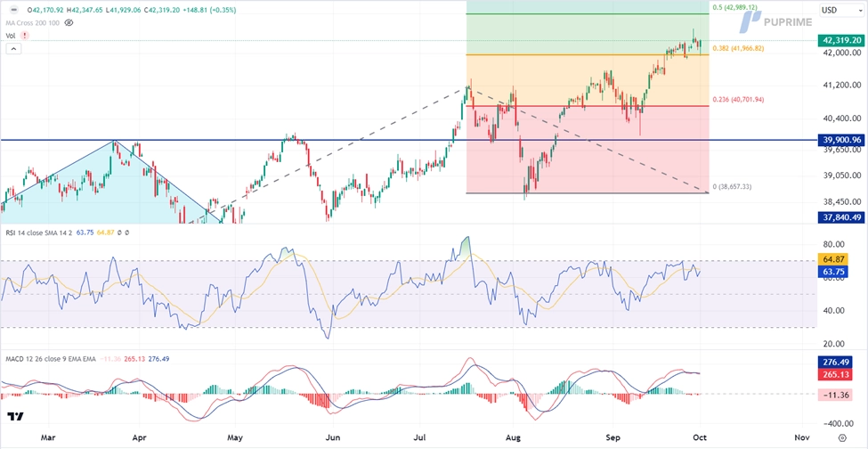Screen dimensions: 868x449
Task: Click the MACD 12 26 close 9 EMA EMA legend
Action: [51, 359]
